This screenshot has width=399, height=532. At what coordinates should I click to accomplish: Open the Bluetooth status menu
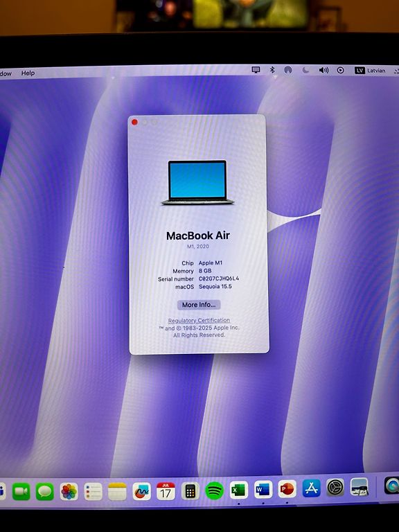click(272, 70)
